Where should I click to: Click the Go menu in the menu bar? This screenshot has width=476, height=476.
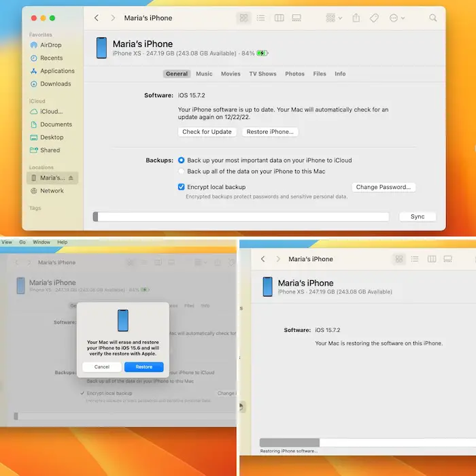pos(22,242)
